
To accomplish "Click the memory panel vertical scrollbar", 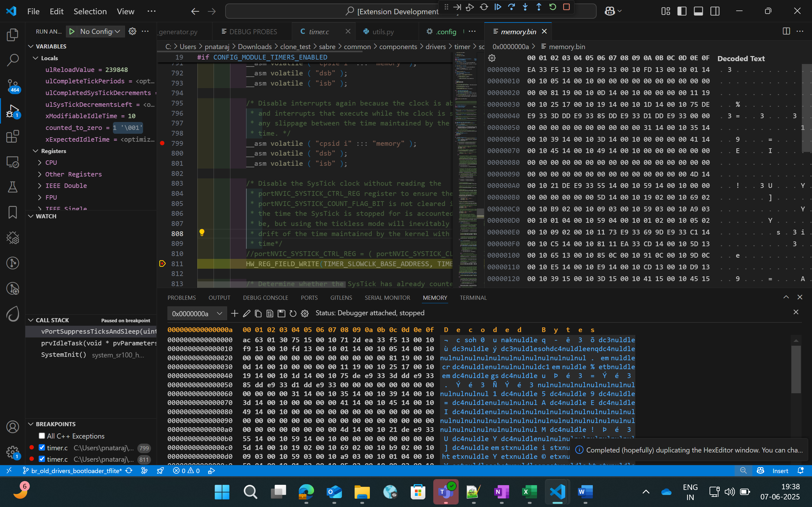I will tap(796, 369).
